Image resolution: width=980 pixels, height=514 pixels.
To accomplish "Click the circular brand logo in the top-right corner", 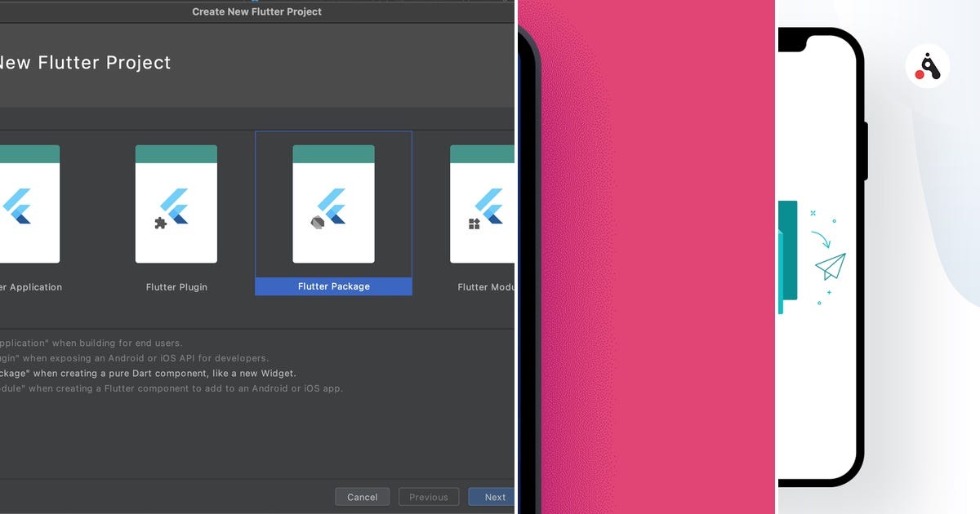I will [927, 67].
